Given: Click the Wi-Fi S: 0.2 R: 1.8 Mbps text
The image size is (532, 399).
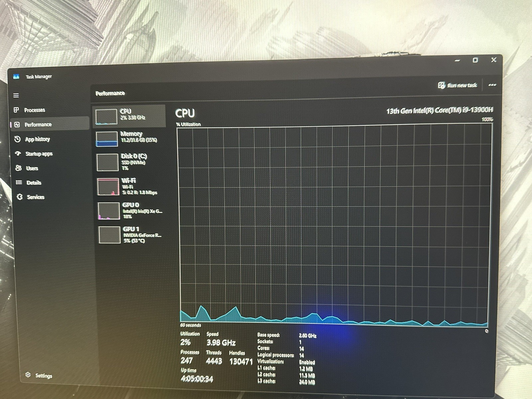Looking at the screenshot, I should click(140, 193).
